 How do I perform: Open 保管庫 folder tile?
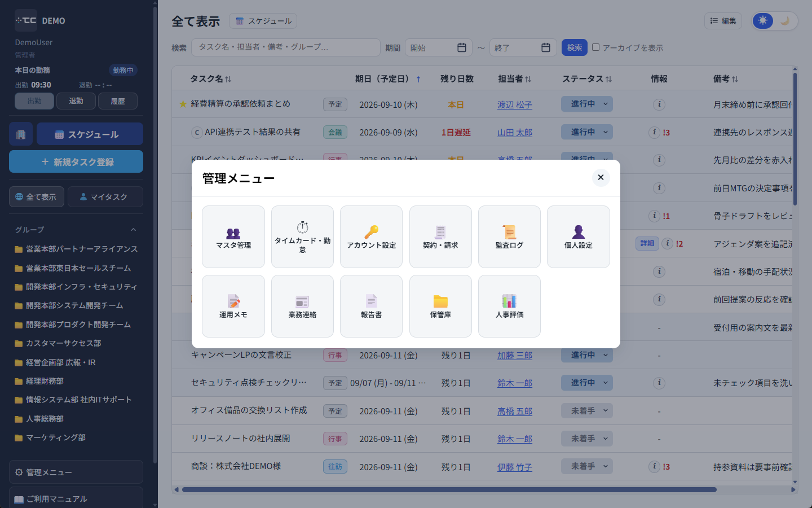(440, 306)
